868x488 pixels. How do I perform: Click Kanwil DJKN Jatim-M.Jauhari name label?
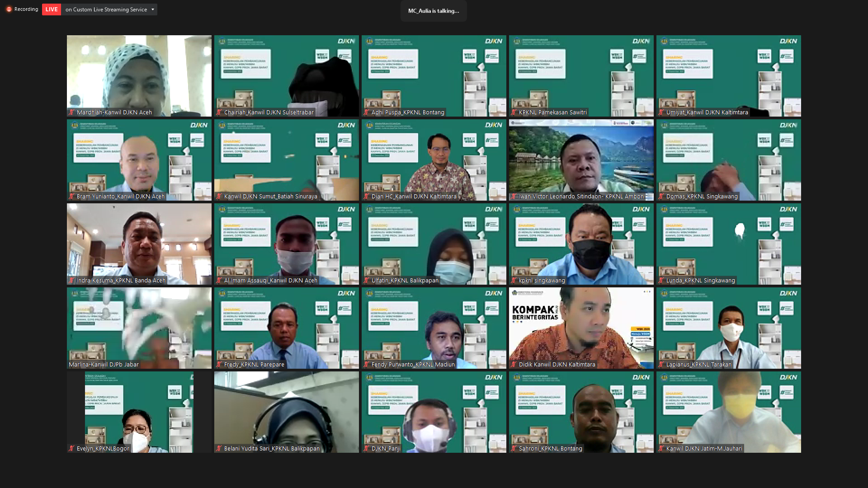coord(704,449)
